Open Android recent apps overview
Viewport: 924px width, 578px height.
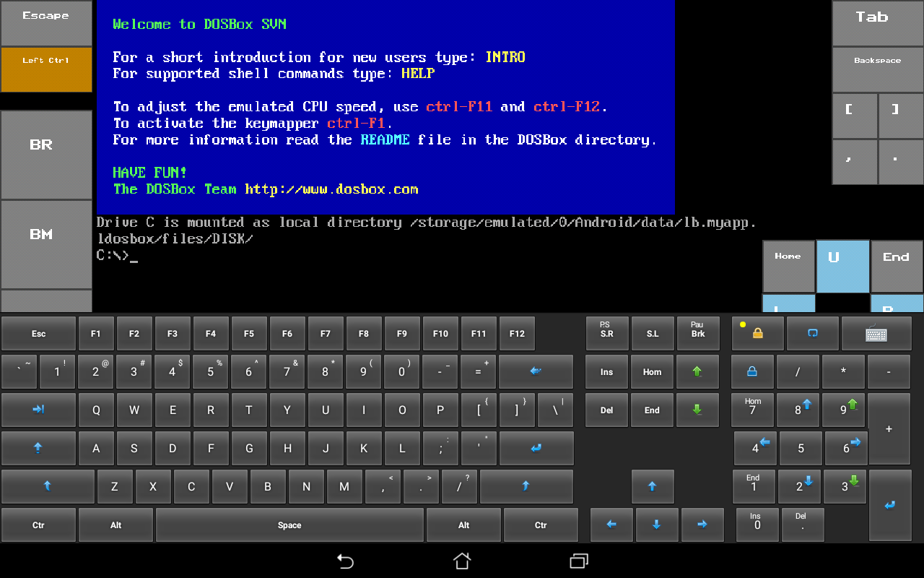tap(579, 561)
